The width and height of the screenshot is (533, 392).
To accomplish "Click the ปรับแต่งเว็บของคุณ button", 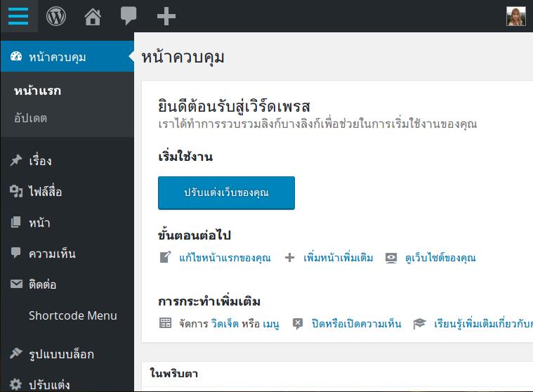I will pyautogui.click(x=226, y=192).
